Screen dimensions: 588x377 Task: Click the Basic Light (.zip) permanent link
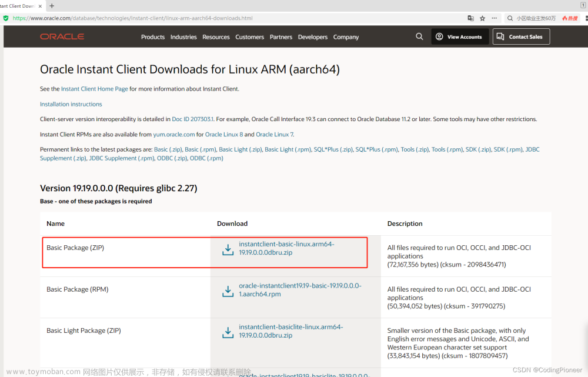click(240, 149)
